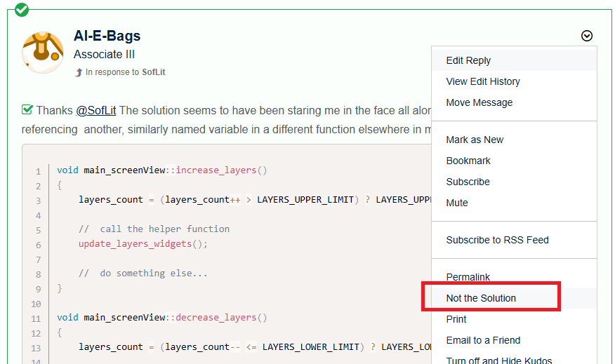Image resolution: width=615 pixels, height=364 pixels.
Task: Click comment 'call the helper function'
Action: [154, 229]
